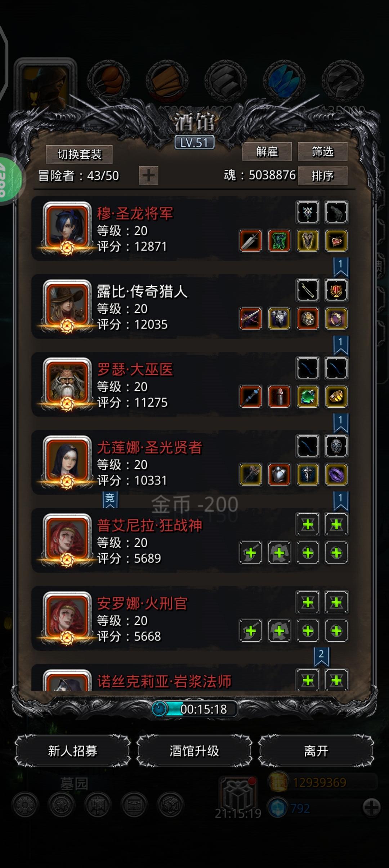Open the 排序 sort options
389x868 pixels.
point(322,176)
